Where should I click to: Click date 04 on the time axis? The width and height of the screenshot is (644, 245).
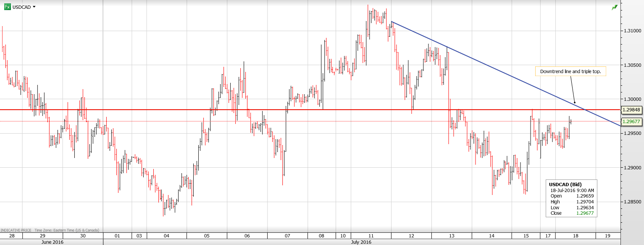pyautogui.click(x=166, y=236)
